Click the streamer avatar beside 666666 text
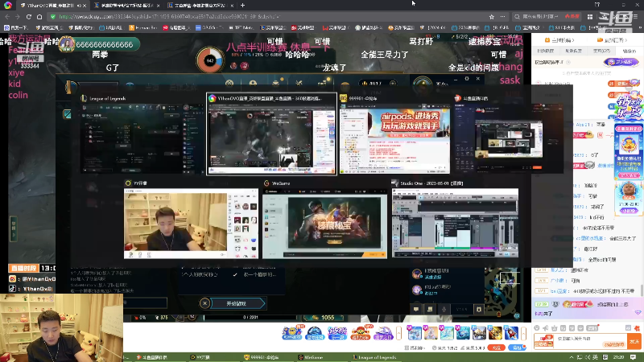Viewport: 644px width, 362px height. 67,44
